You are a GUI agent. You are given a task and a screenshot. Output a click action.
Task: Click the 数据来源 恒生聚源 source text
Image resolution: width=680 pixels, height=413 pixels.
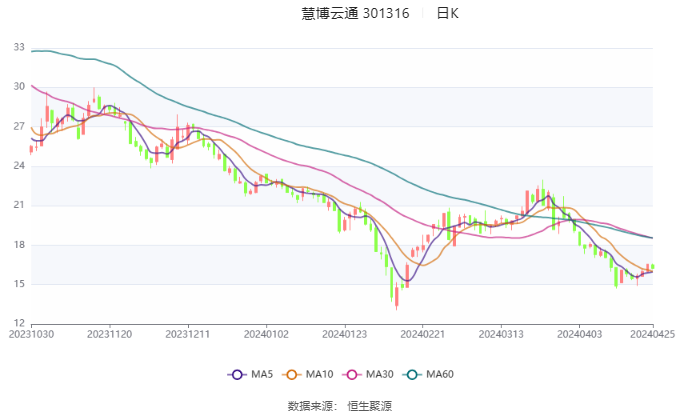click(x=339, y=405)
